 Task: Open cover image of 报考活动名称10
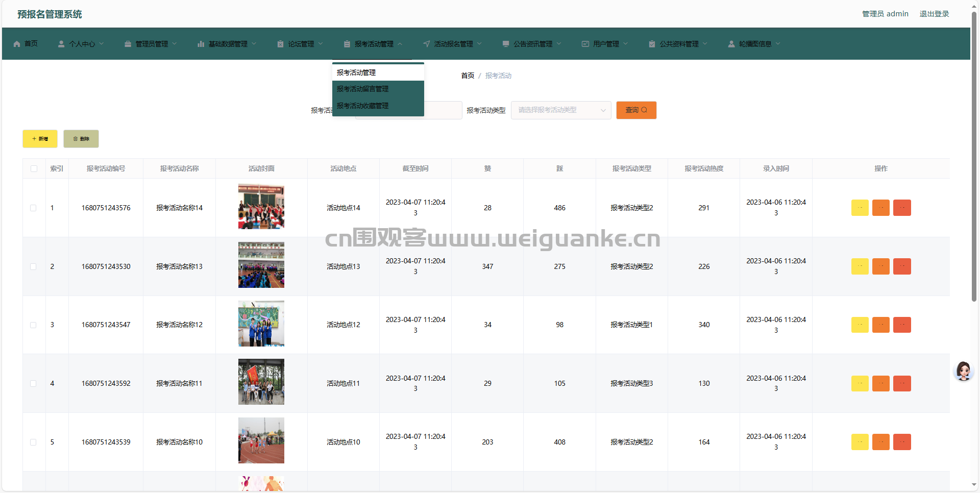[x=261, y=440]
